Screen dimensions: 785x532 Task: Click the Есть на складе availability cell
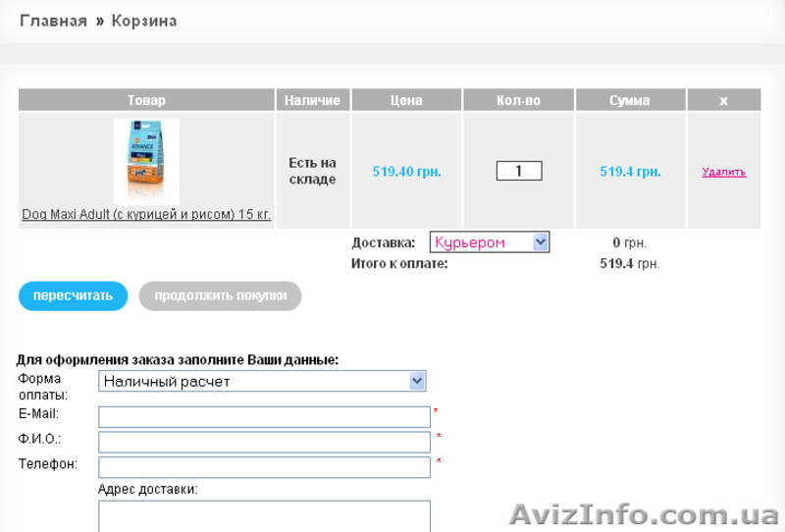tap(312, 171)
